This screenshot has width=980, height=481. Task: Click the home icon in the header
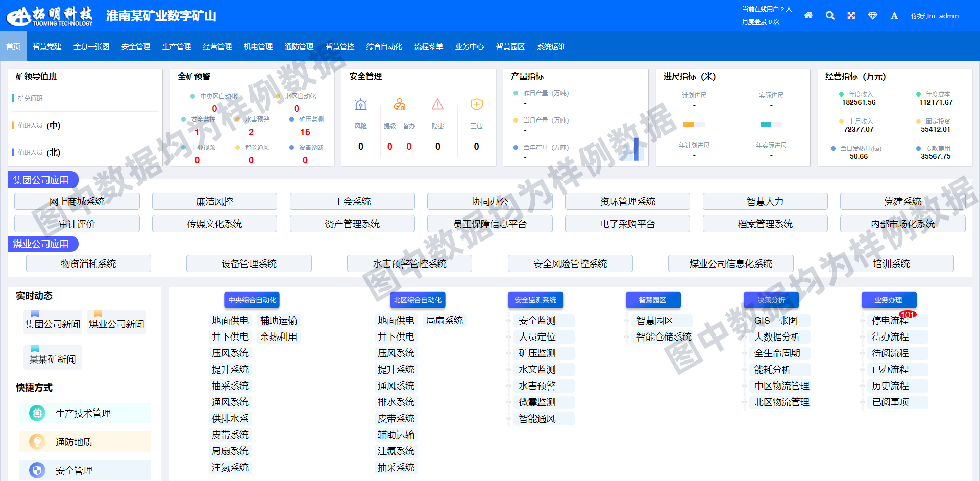tap(808, 15)
